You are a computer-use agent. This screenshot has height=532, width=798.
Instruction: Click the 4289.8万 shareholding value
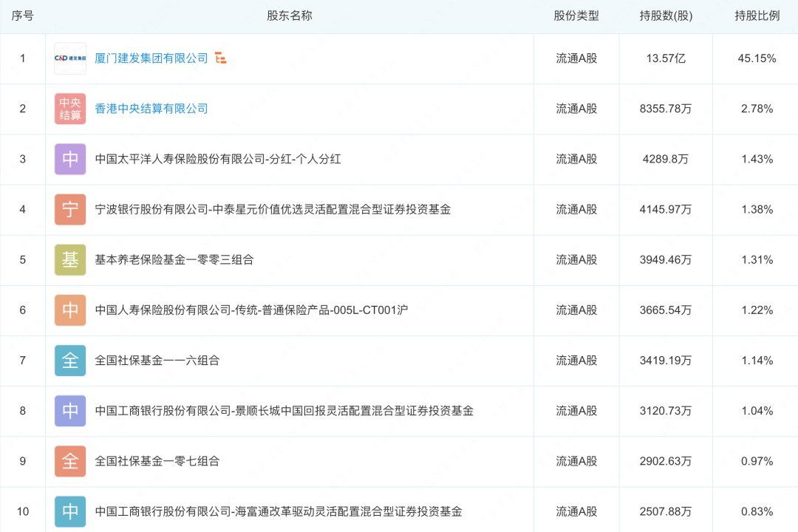point(666,160)
